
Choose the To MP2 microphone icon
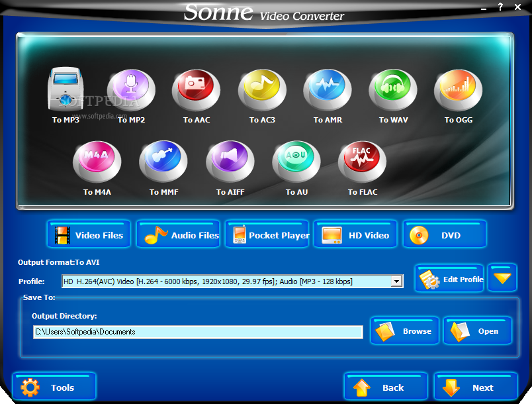[x=131, y=90]
